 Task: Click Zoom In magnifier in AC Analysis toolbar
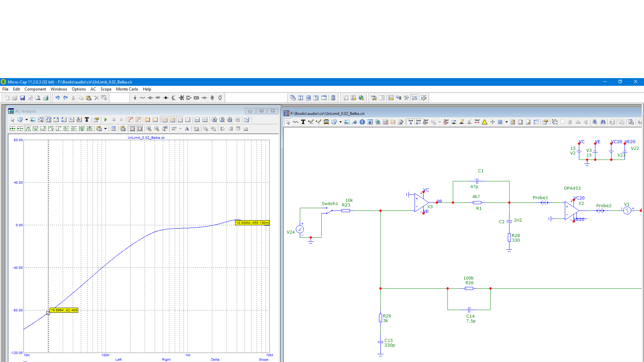(149, 129)
